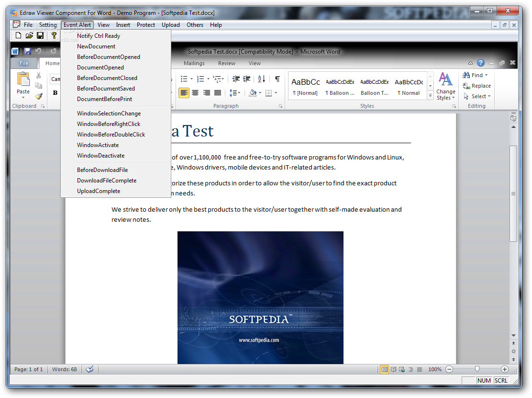
Task: Click the Bold B button
Action: point(55,93)
